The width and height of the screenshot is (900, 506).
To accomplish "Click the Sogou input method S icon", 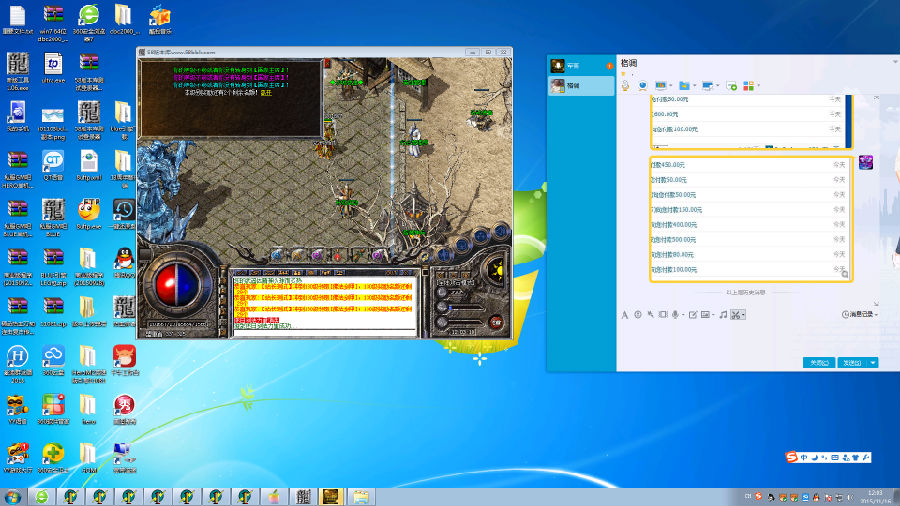I will pos(792,457).
